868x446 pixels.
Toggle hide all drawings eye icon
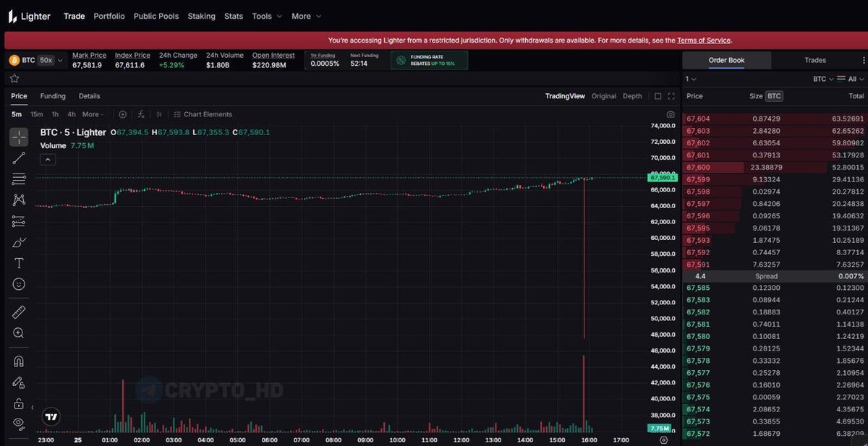(x=19, y=423)
